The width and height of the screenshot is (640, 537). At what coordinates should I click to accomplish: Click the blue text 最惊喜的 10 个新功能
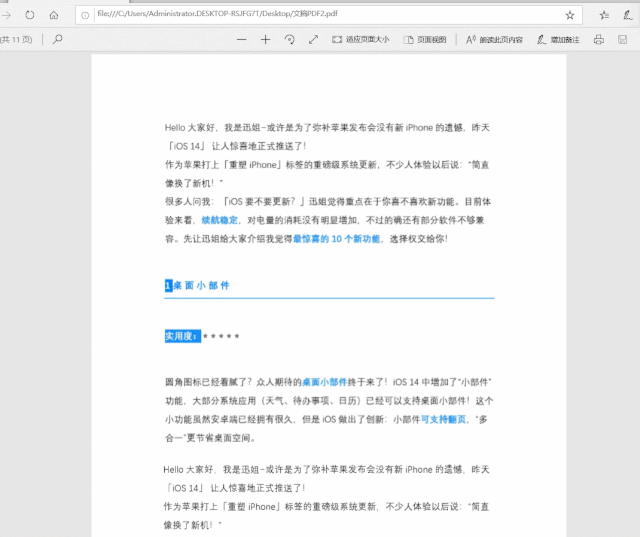point(336,239)
